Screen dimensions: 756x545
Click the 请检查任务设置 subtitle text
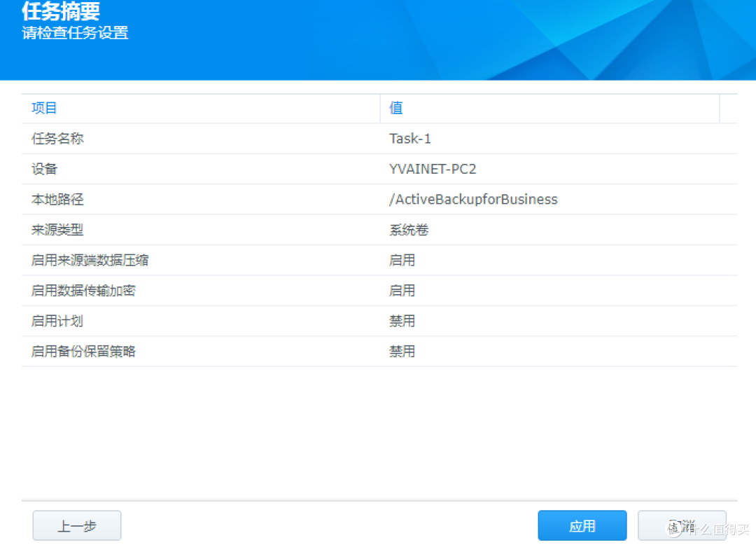coord(74,32)
